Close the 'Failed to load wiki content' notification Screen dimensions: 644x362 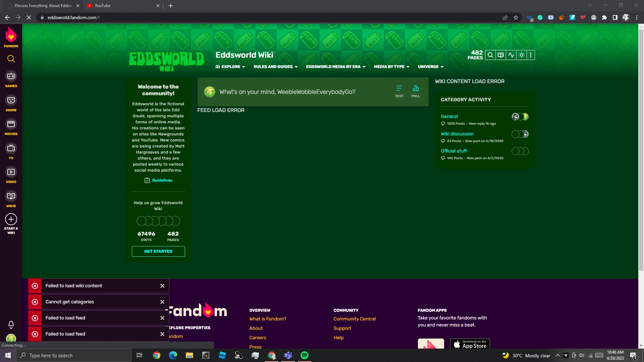[x=162, y=286]
